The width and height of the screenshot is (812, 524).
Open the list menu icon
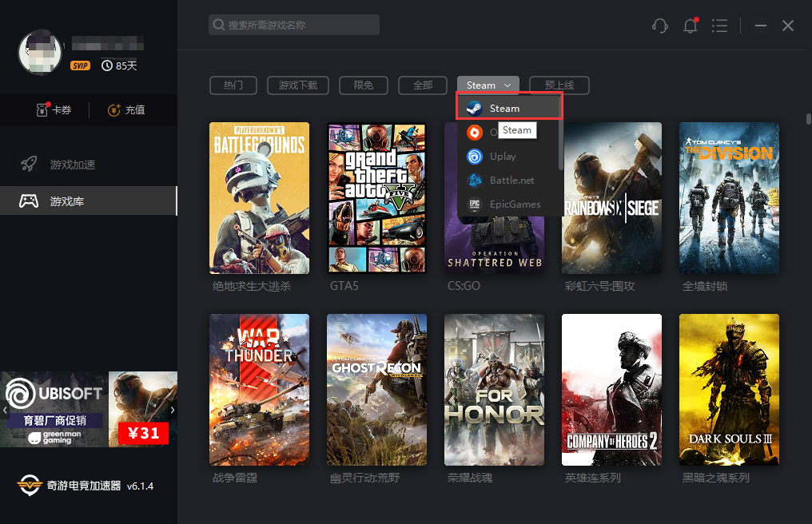coord(719,26)
